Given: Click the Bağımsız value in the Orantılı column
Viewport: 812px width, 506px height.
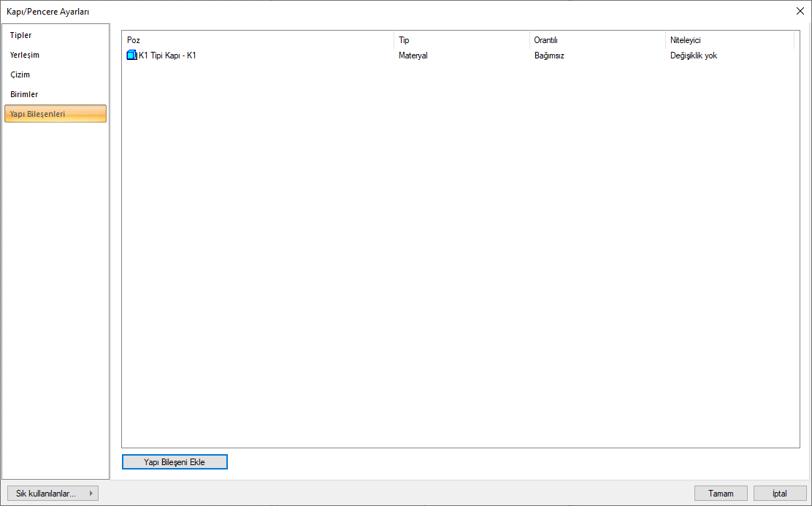Looking at the screenshot, I should (x=549, y=55).
